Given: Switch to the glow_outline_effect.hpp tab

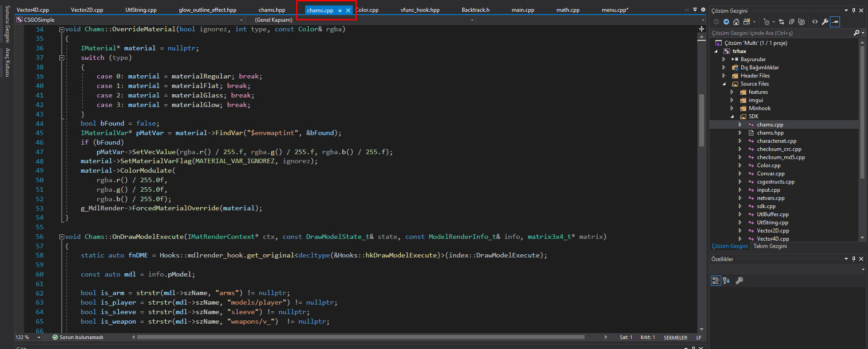Looking at the screenshot, I should (x=207, y=10).
